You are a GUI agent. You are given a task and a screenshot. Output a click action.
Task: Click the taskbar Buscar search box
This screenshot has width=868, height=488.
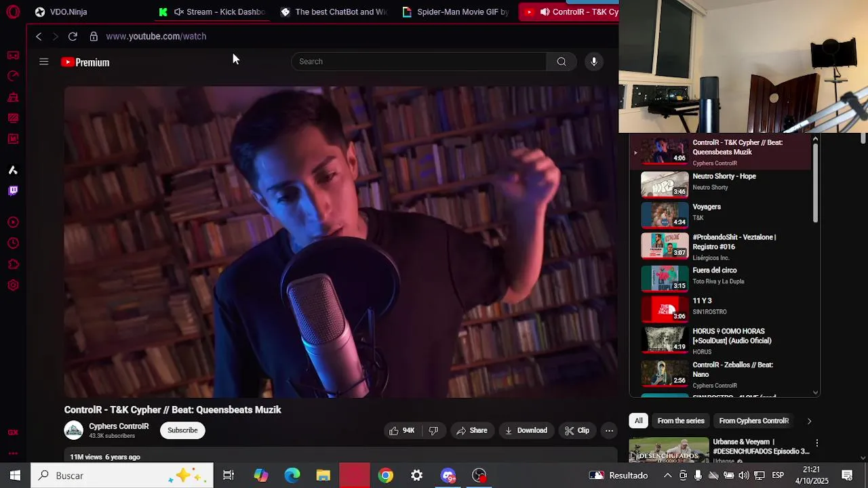tap(122, 476)
